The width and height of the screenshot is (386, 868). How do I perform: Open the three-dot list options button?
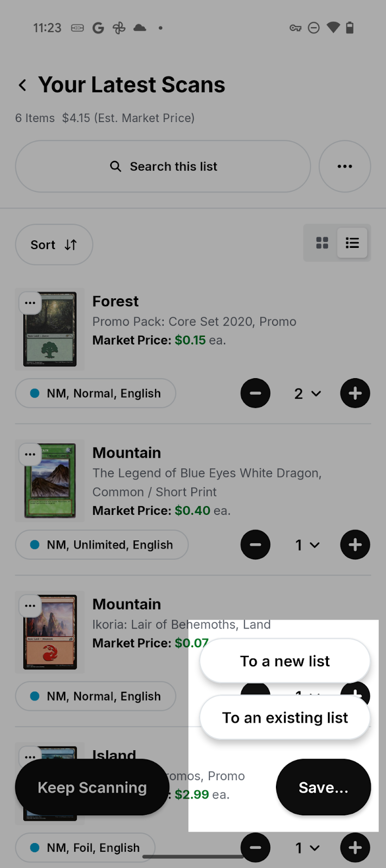(344, 167)
